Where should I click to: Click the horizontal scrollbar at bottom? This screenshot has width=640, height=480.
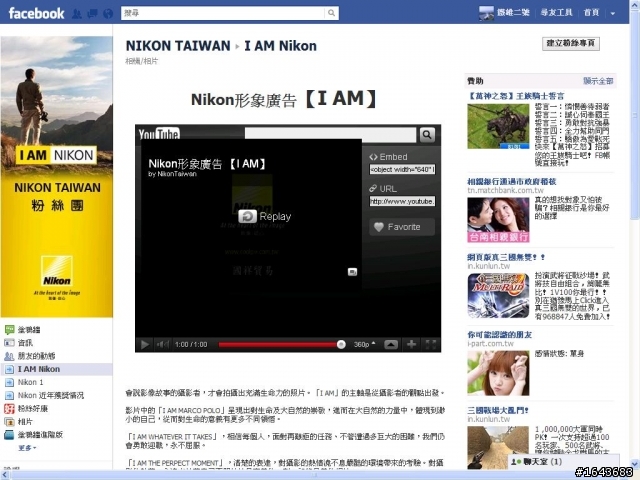[x=316, y=475]
